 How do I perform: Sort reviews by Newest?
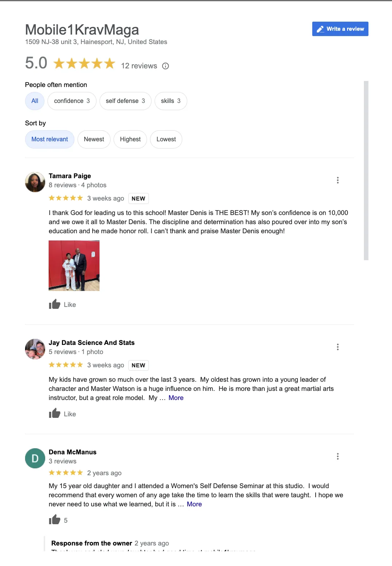click(x=94, y=139)
